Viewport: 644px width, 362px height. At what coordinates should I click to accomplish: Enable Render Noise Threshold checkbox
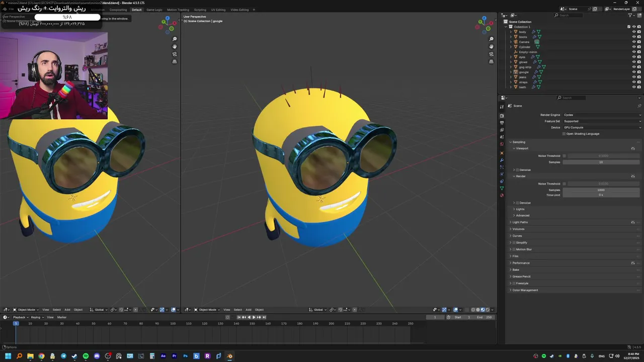(x=564, y=184)
